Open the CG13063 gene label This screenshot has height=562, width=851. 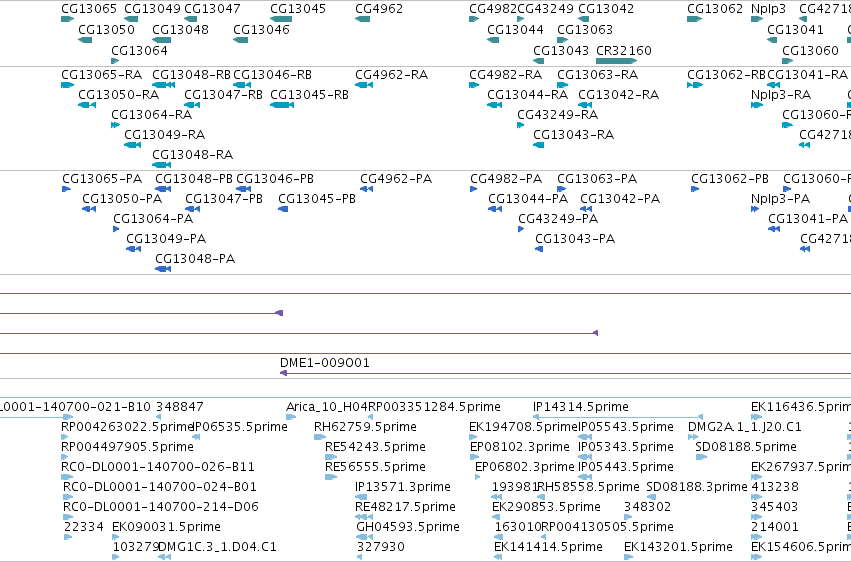click(x=585, y=29)
